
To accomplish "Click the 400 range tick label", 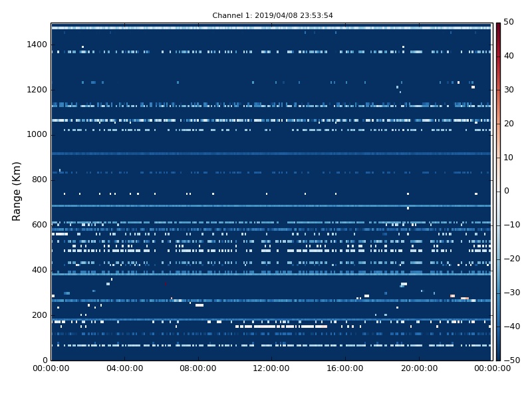I will [x=39, y=270].
